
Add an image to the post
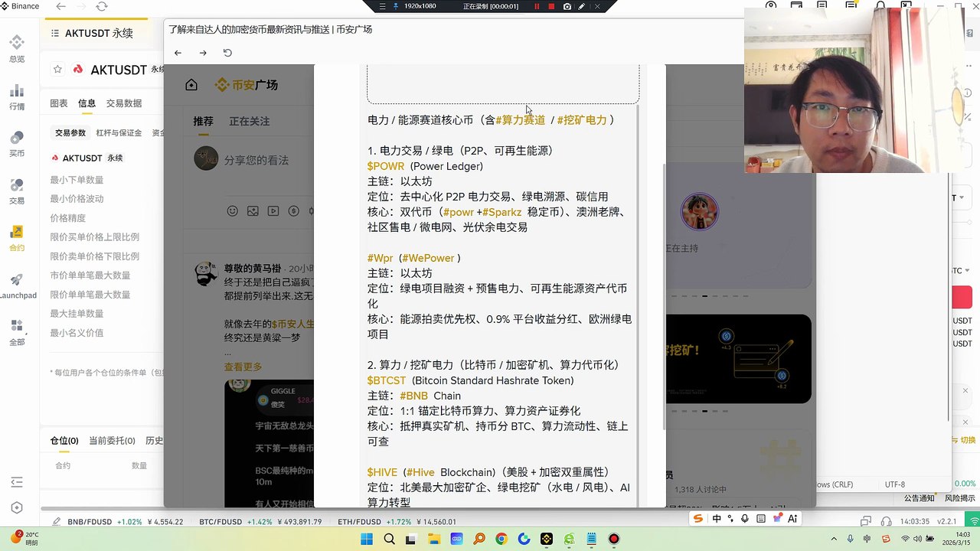pos(253,210)
